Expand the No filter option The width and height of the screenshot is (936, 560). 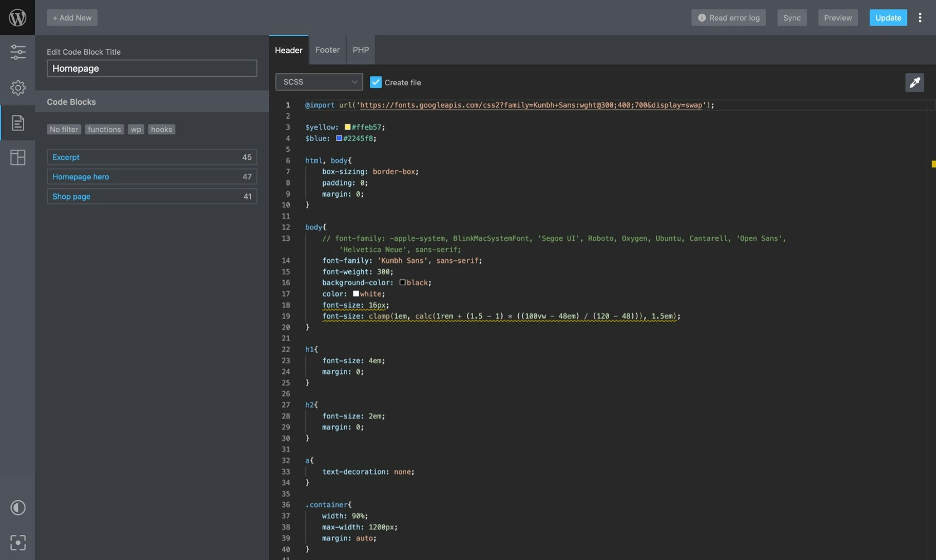pos(63,129)
